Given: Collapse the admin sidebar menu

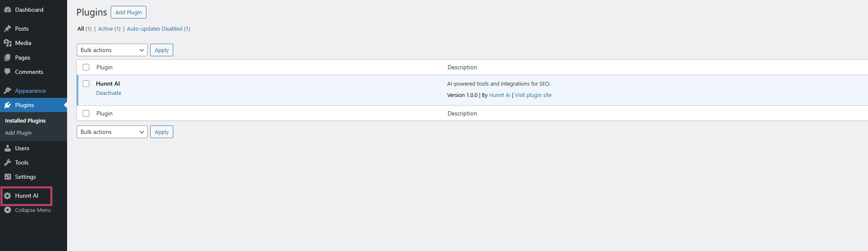Looking at the screenshot, I should click(28, 210).
